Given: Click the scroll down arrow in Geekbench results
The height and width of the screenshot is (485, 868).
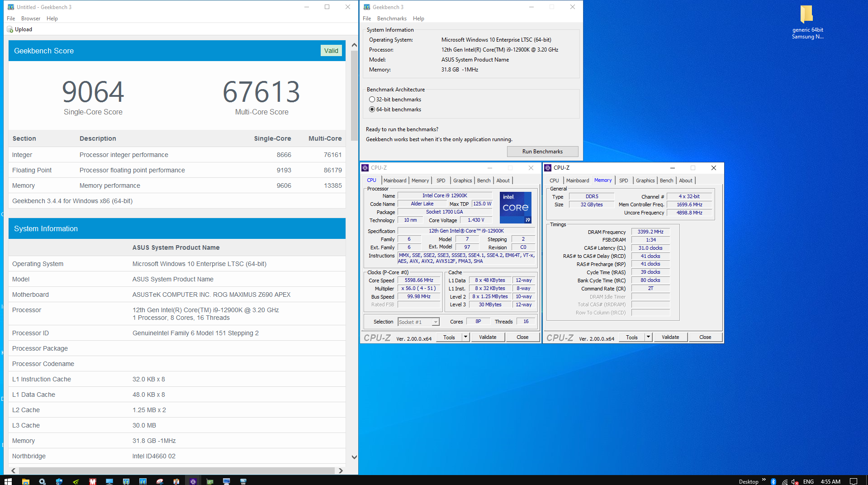Looking at the screenshot, I should pos(354,457).
